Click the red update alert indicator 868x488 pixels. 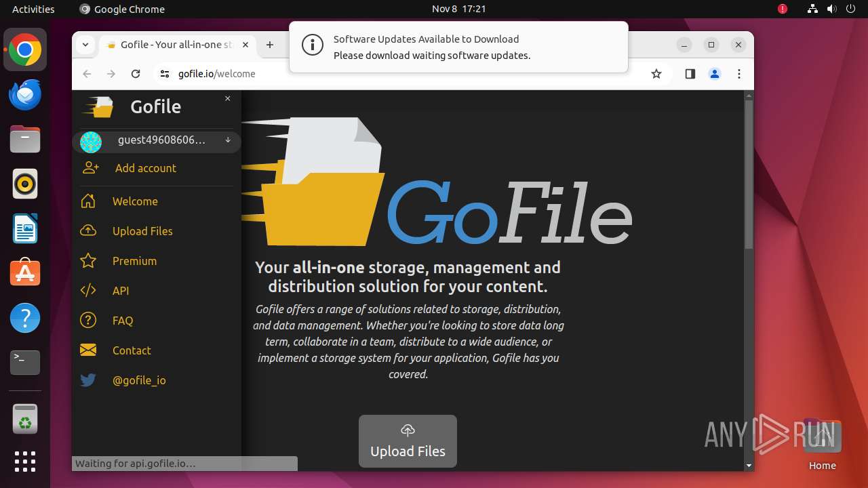783,9
